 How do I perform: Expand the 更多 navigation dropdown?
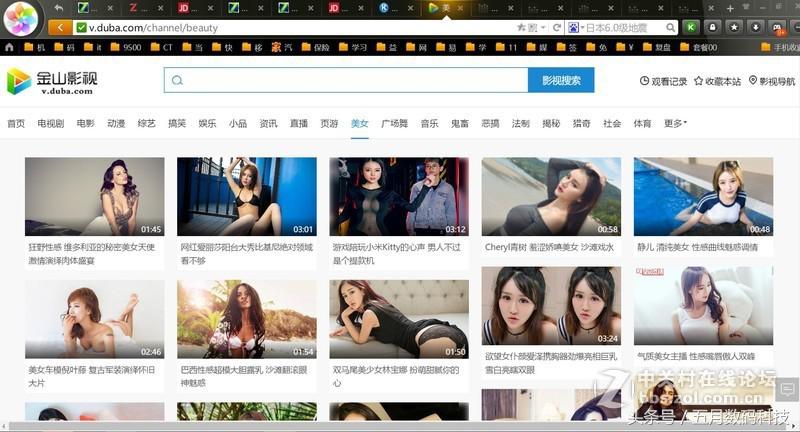tap(676, 123)
